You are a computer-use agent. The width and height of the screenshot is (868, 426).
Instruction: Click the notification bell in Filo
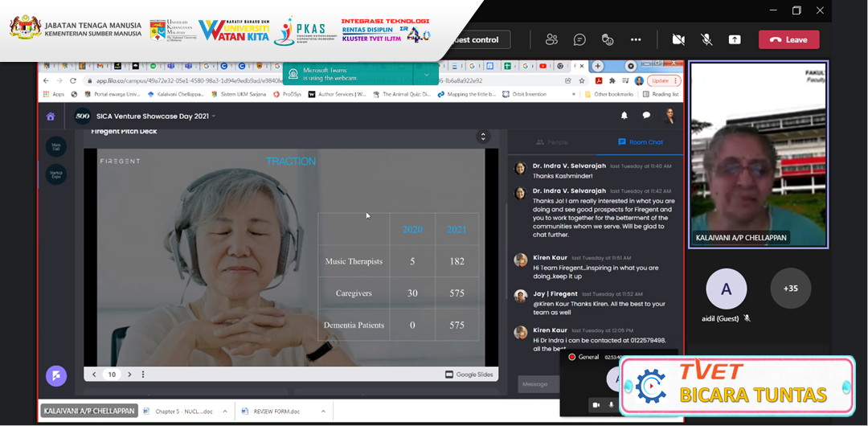pyautogui.click(x=624, y=116)
